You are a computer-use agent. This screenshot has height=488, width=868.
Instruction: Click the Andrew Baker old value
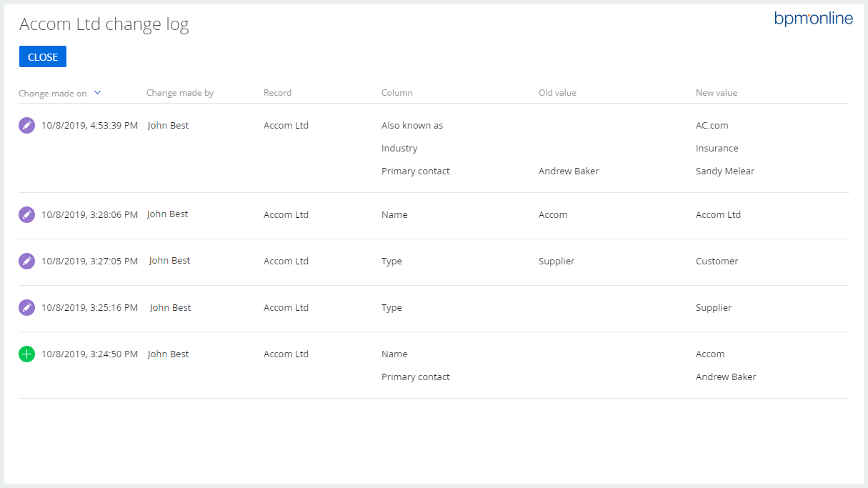point(569,171)
